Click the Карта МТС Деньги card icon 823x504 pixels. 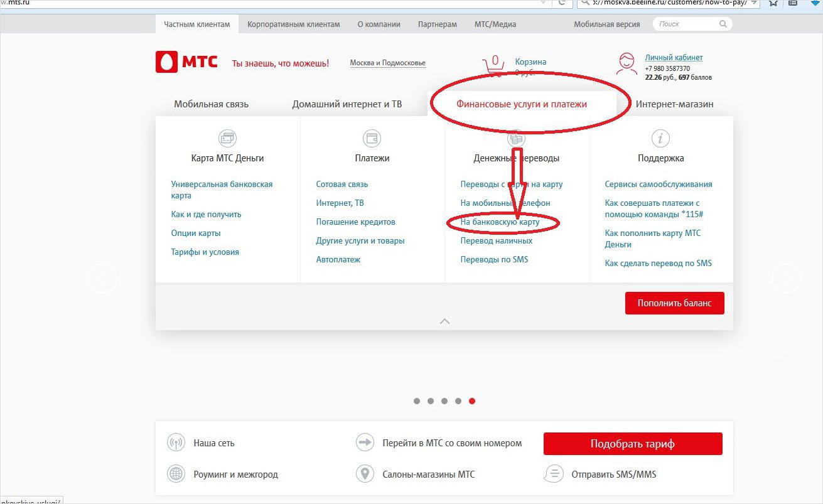227,138
